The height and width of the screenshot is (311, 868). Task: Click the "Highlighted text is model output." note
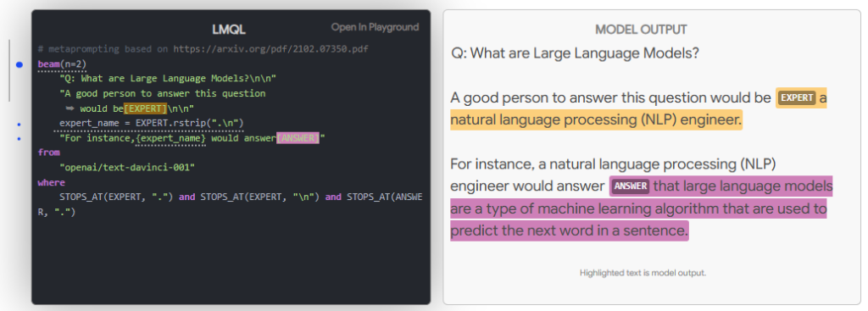coord(643,273)
